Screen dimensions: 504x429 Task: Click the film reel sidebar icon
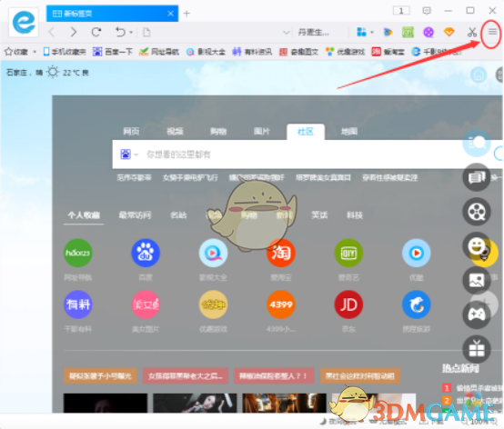pyautogui.click(x=477, y=212)
